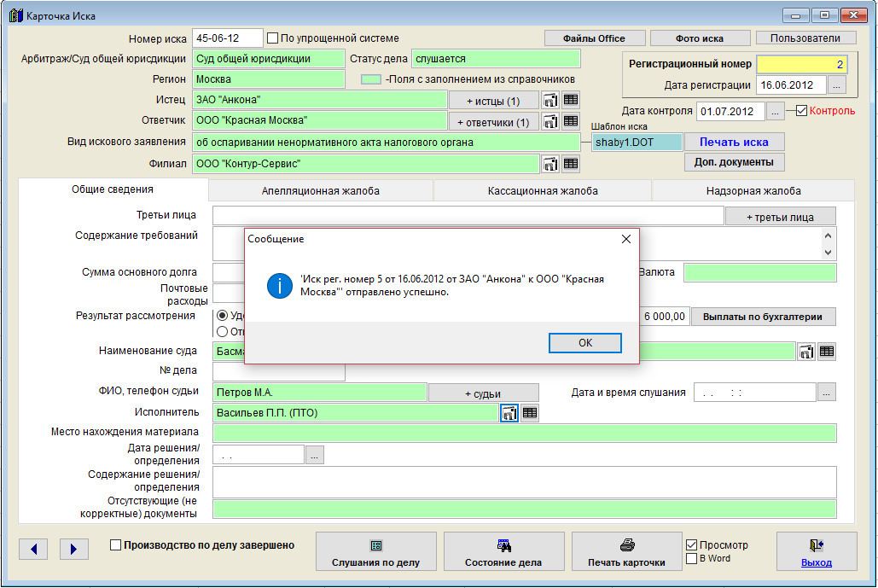The height and width of the screenshot is (588, 878).
Task: Click + судьи button
Action: click(x=483, y=393)
